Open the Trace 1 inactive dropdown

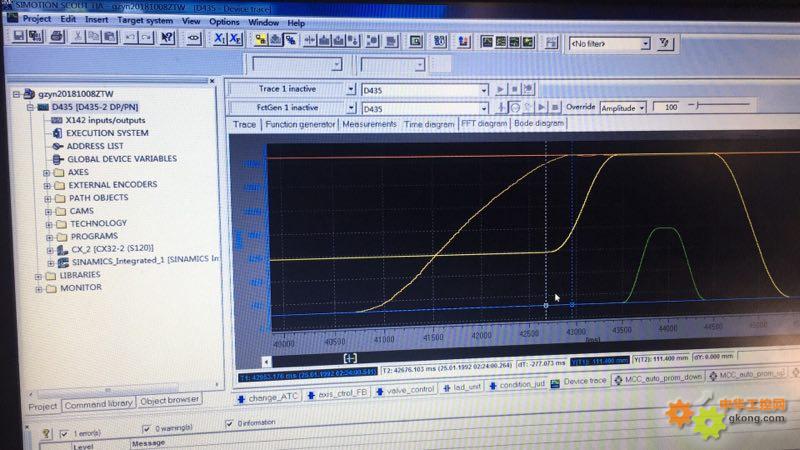pyautogui.click(x=351, y=89)
